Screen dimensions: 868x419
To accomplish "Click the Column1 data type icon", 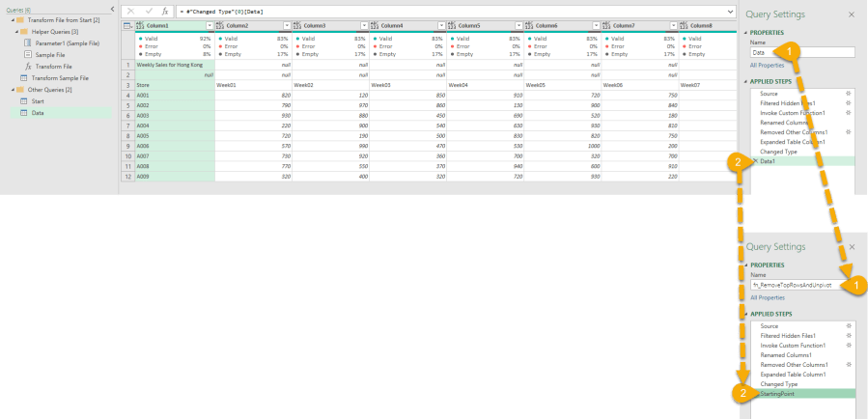I will coord(142,25).
